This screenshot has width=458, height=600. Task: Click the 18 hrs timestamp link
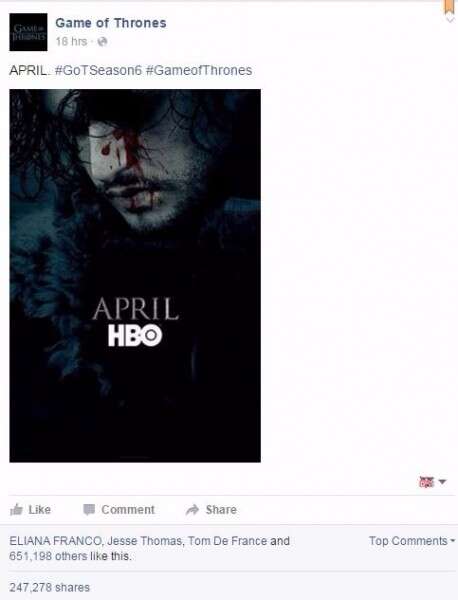[x=72, y=41]
